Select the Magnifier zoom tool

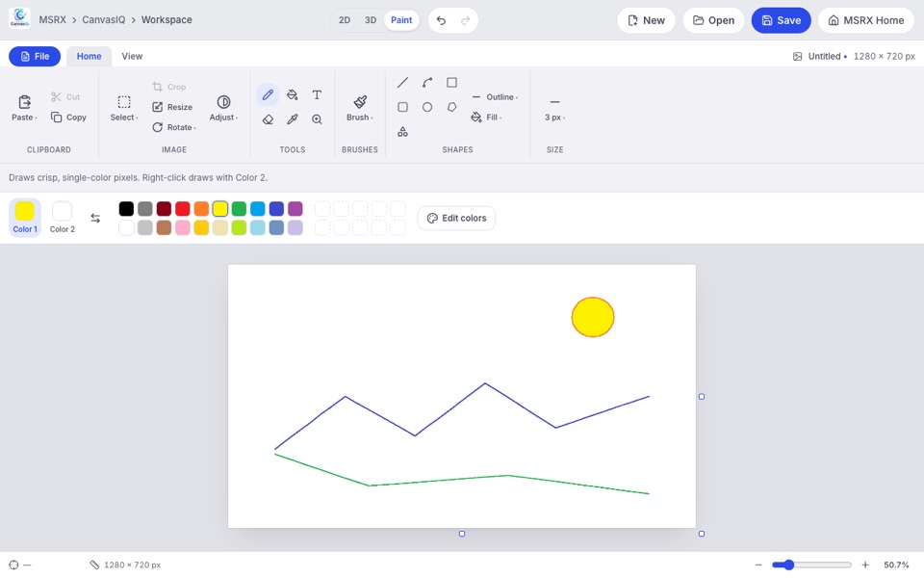pyautogui.click(x=317, y=119)
